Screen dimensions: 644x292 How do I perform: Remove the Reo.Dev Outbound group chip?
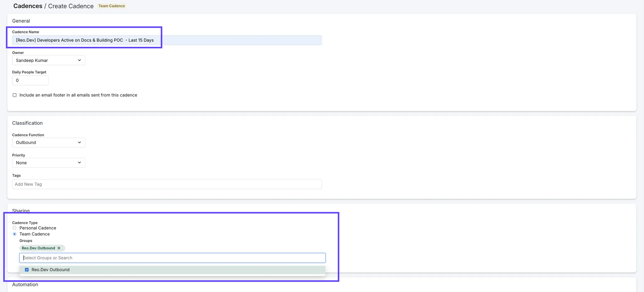tap(59, 248)
